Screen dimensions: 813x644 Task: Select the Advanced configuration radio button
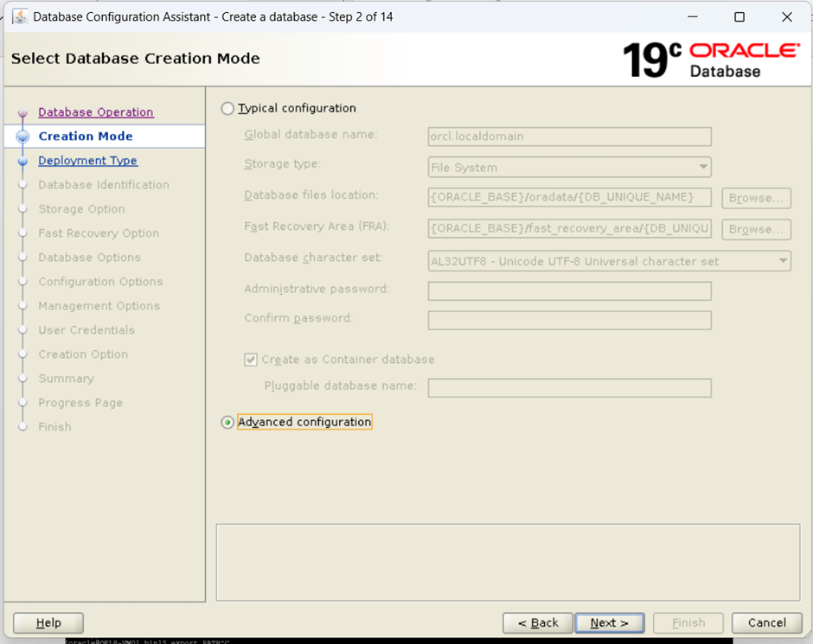227,423
